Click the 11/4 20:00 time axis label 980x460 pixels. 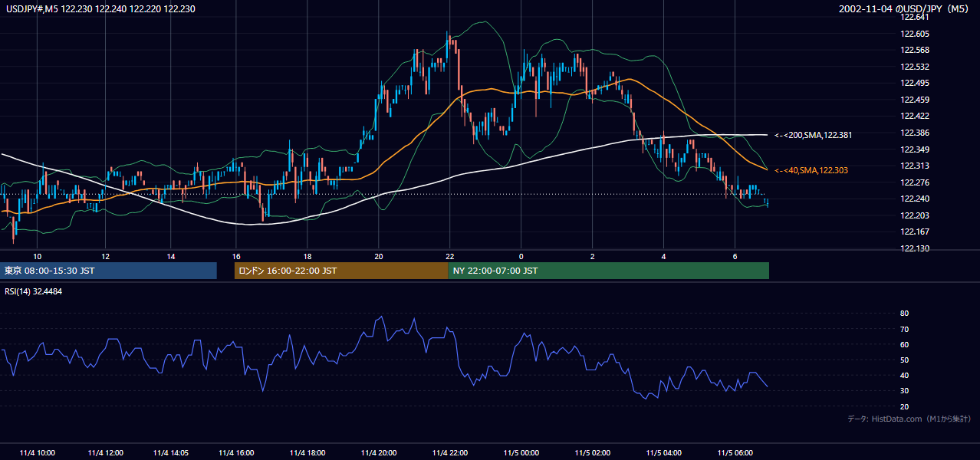point(379,453)
